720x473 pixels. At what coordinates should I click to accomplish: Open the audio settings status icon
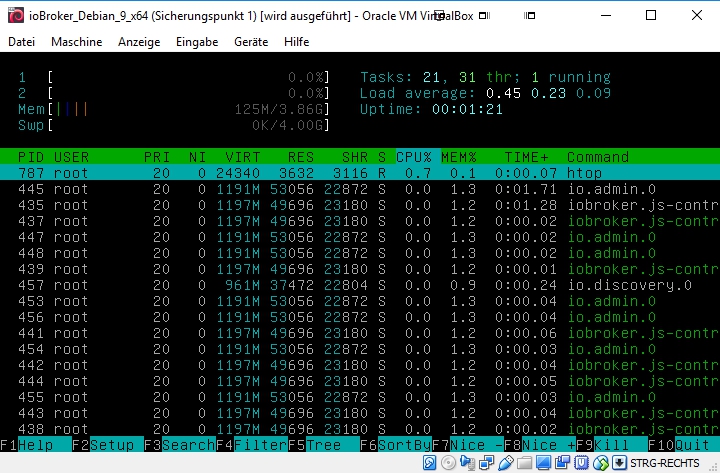pyautogui.click(x=467, y=463)
